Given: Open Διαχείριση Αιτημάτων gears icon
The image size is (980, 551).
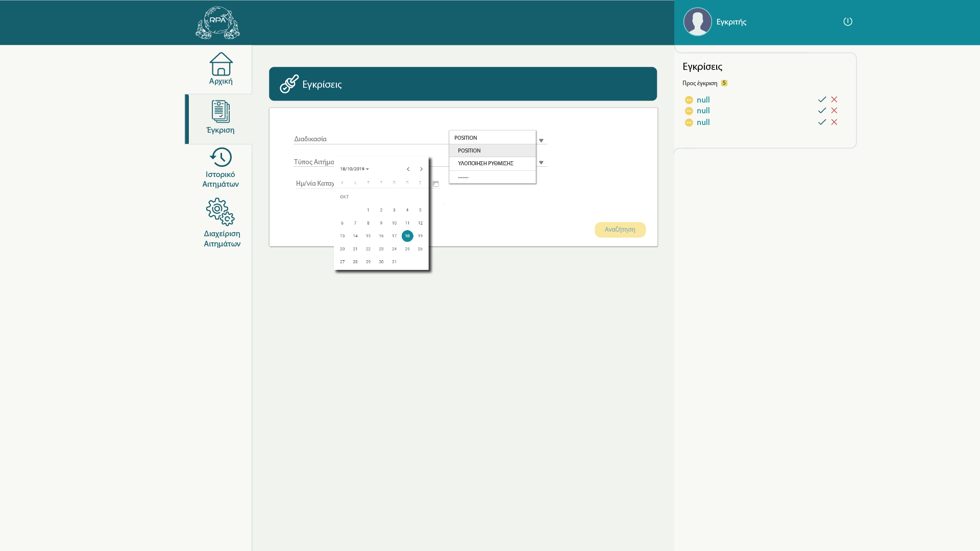Looking at the screenshot, I should tap(220, 212).
